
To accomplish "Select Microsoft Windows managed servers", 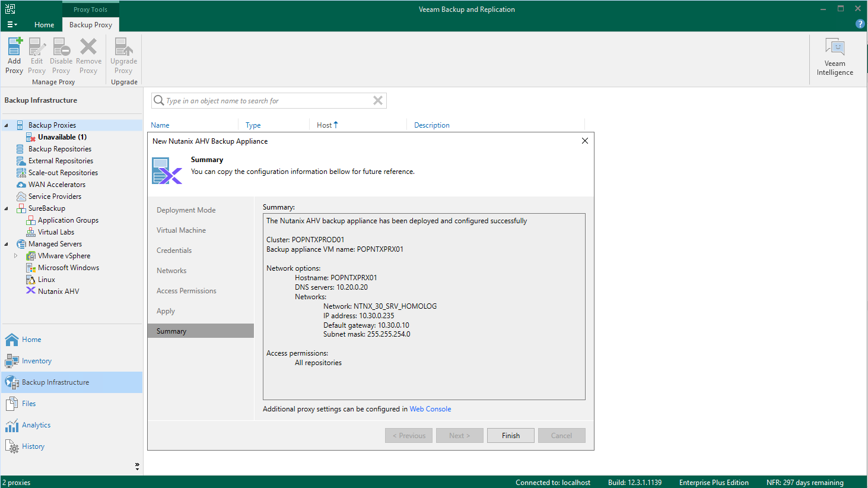I will point(68,268).
